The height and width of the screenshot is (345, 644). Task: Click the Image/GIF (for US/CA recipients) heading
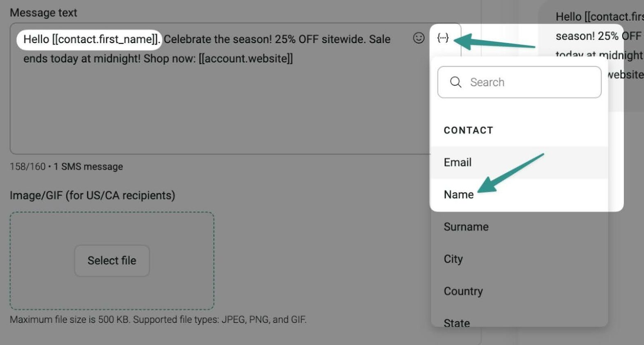[x=93, y=195]
